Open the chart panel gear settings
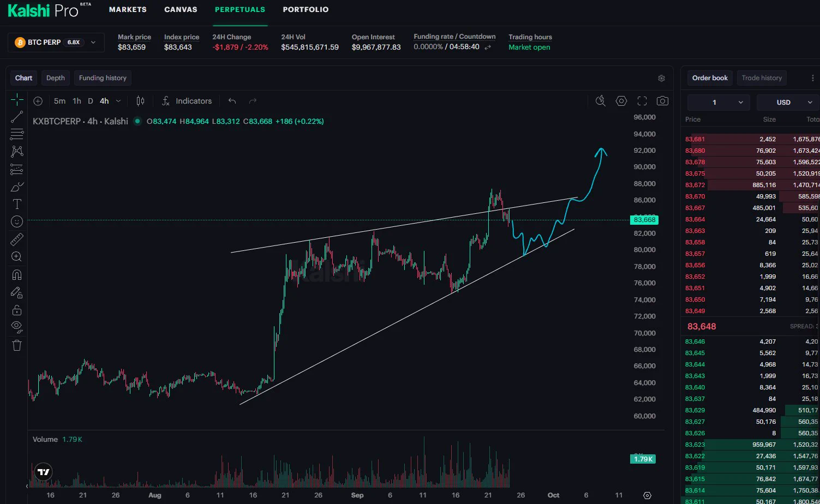This screenshot has height=504, width=820. pyautogui.click(x=661, y=78)
